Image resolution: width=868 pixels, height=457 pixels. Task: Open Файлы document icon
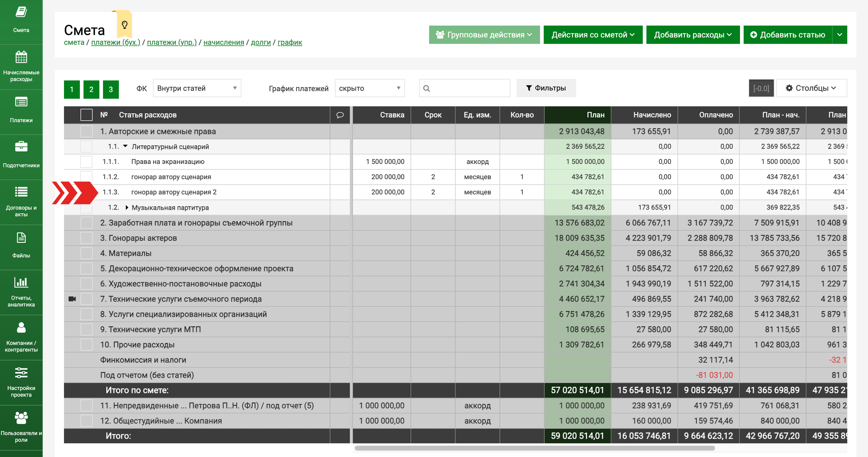(21, 238)
